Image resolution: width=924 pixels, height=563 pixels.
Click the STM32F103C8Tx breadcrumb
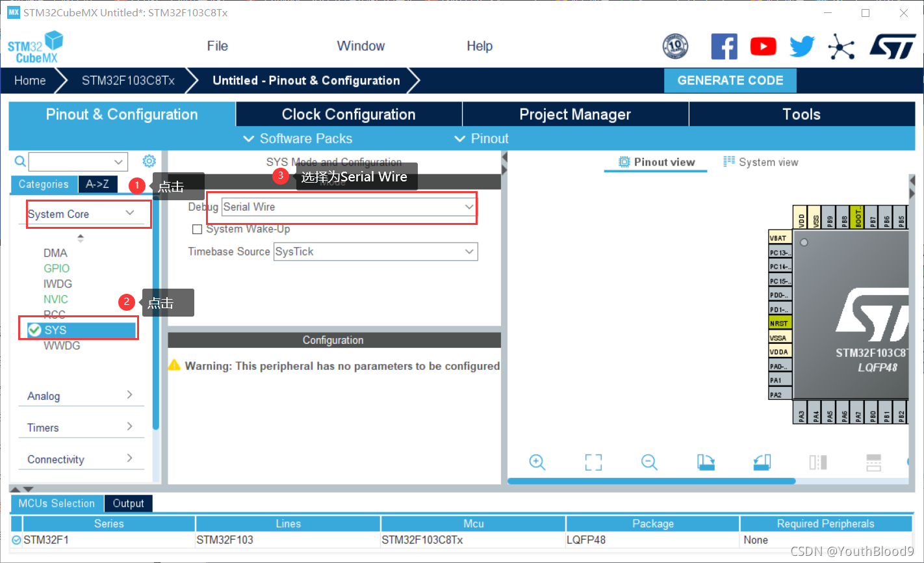[x=128, y=81]
